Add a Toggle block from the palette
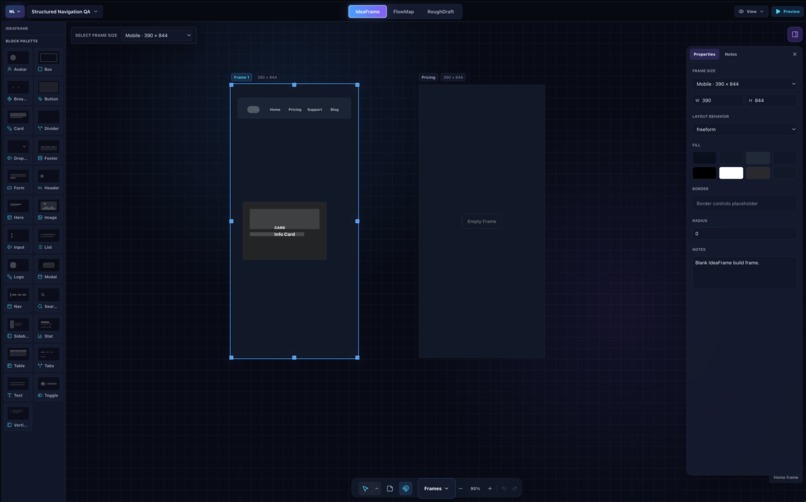The width and height of the screenshot is (806, 502). (48, 389)
